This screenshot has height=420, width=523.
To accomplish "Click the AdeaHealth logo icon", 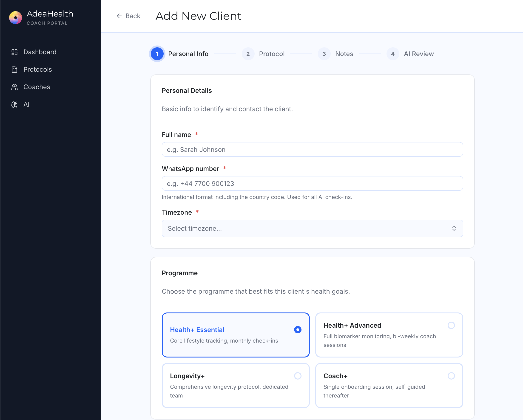I will click(16, 18).
